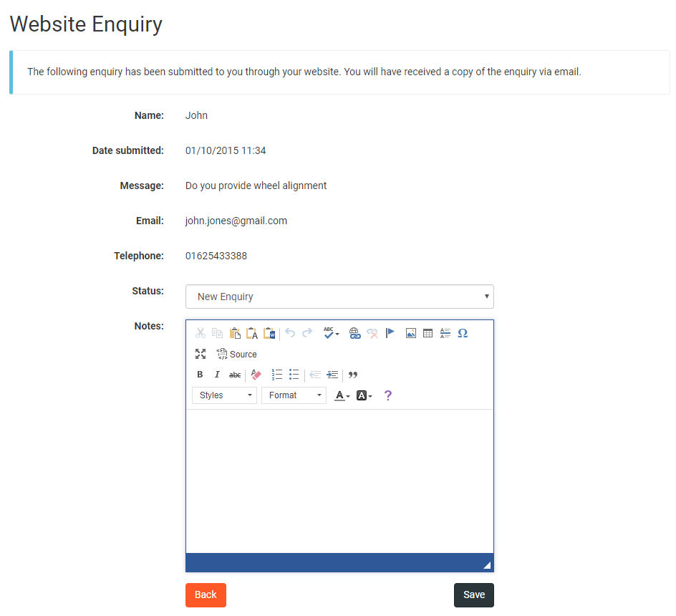
Task: Click the Unlink icon
Action: click(x=372, y=333)
